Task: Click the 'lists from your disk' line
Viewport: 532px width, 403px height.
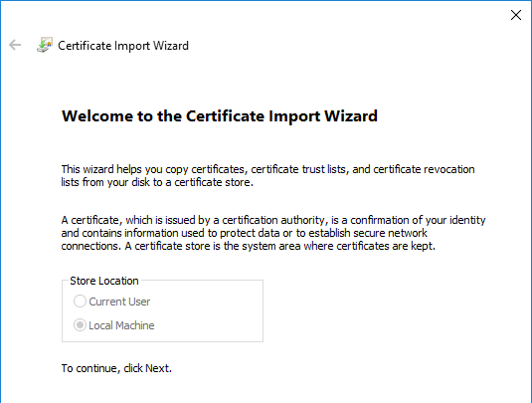Action: tap(157, 182)
